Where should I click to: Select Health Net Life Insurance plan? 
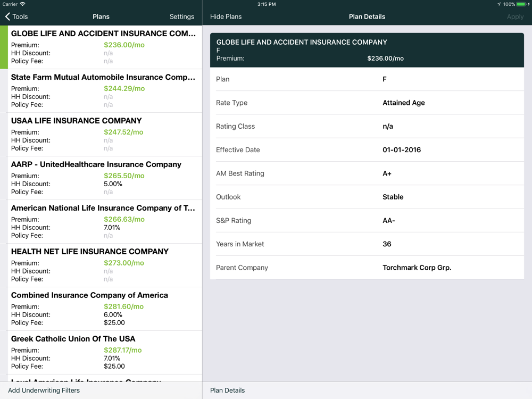[104, 265]
